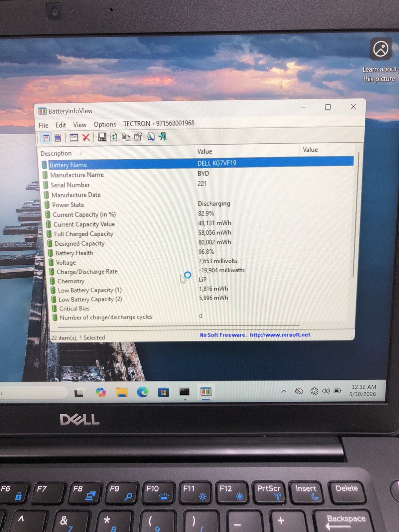This screenshot has width=399, height=532.
Task: Click the battery tray icon
Action: 337,391
